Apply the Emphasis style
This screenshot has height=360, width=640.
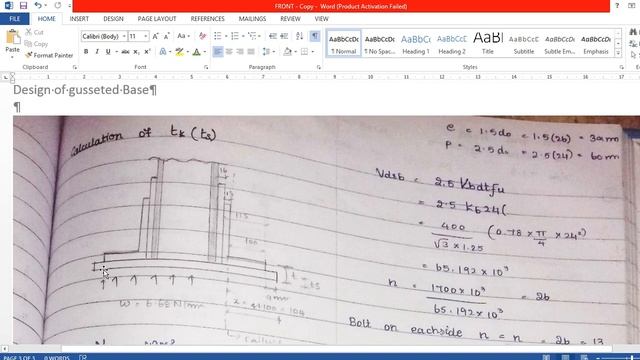596,43
